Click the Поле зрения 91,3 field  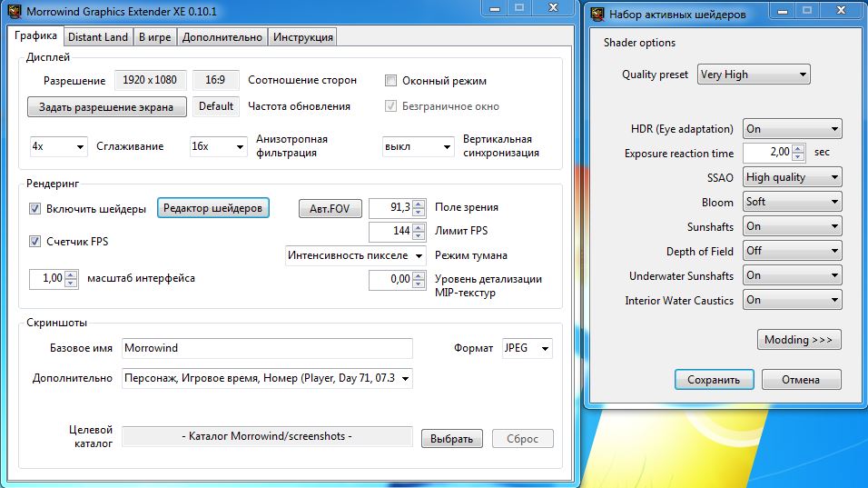(x=390, y=208)
